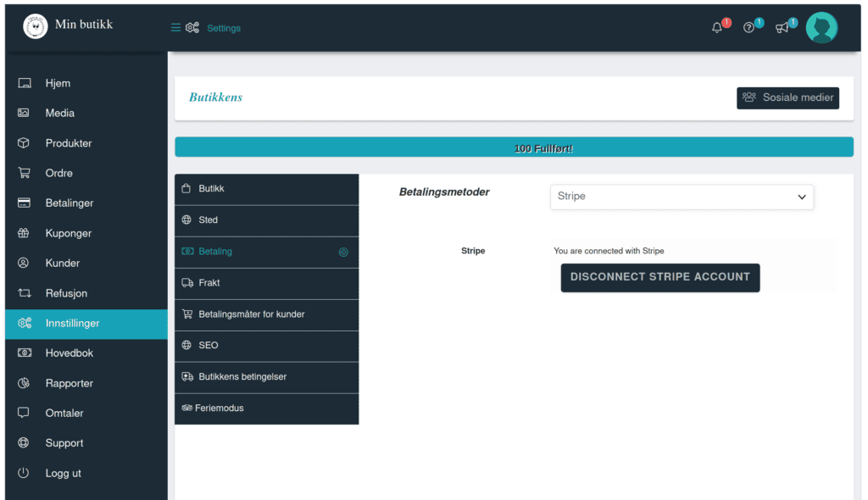Open Produkter in sidebar

point(86,143)
